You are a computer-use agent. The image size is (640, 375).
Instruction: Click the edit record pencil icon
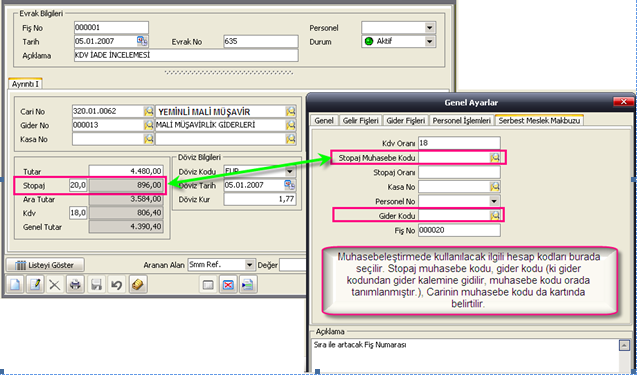35,284
